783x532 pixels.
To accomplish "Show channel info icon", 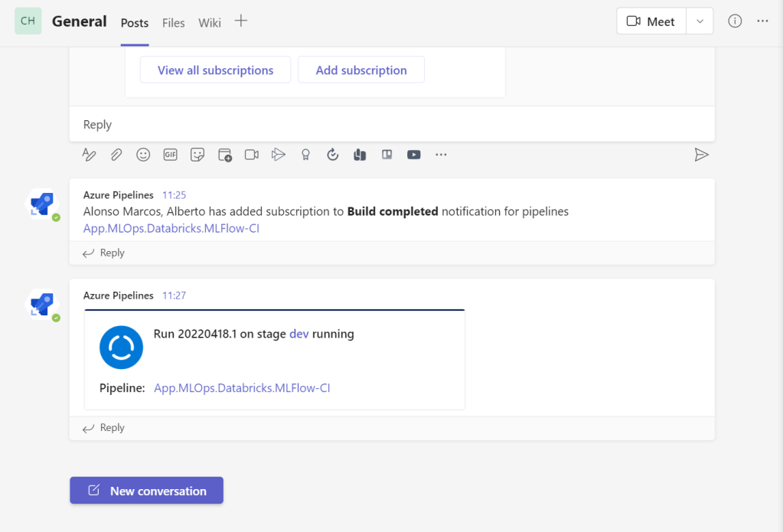I will (735, 21).
